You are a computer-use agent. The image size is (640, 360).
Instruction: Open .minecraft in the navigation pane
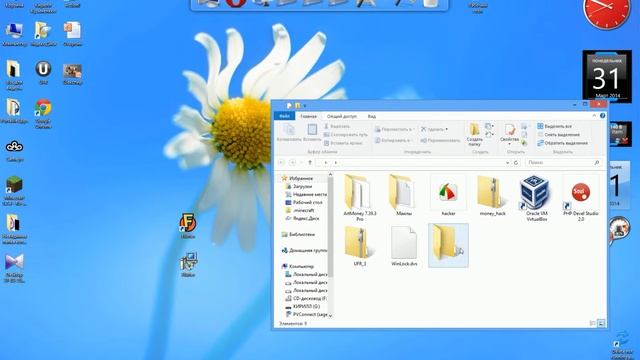tap(300, 210)
